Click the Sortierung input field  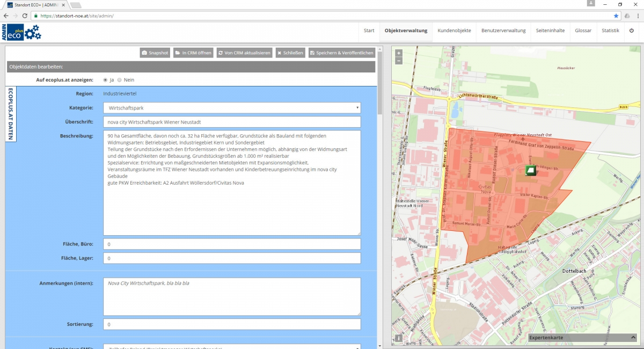[x=232, y=324]
